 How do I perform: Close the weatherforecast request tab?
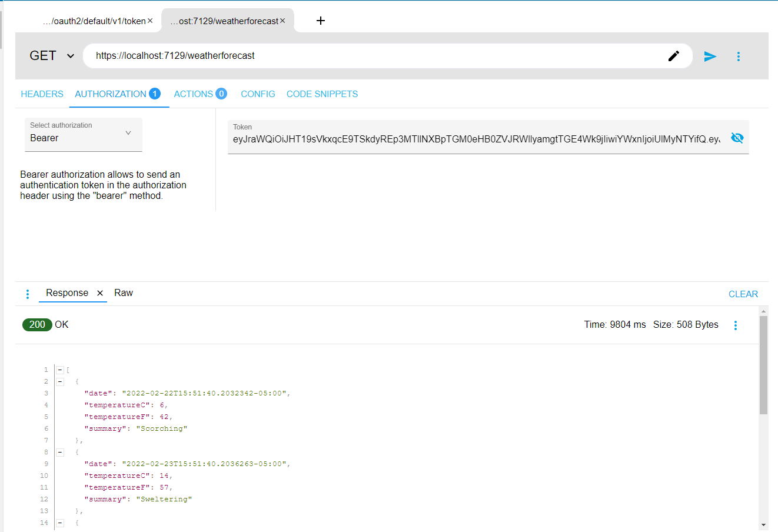[282, 21]
